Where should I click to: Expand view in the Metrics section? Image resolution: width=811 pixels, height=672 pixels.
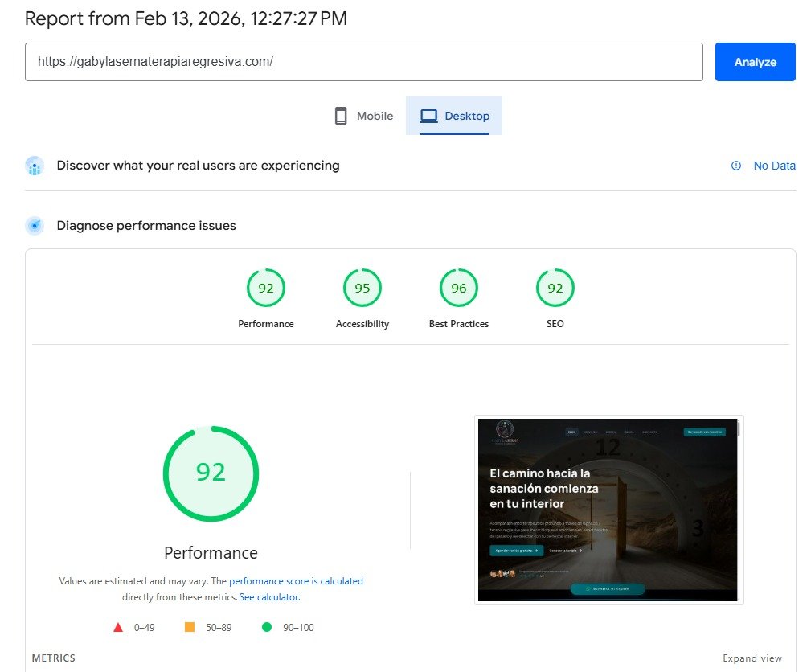752,658
